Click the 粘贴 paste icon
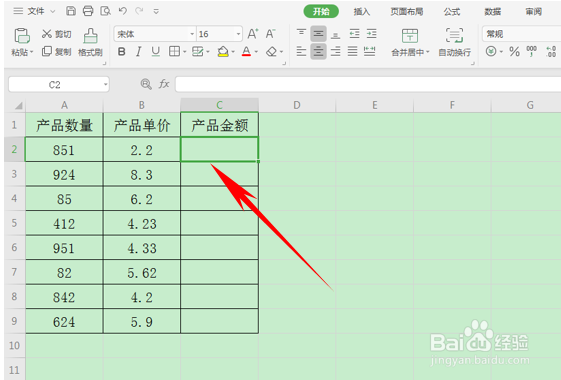Image resolution: width=561 pixels, height=380 pixels. [22, 36]
